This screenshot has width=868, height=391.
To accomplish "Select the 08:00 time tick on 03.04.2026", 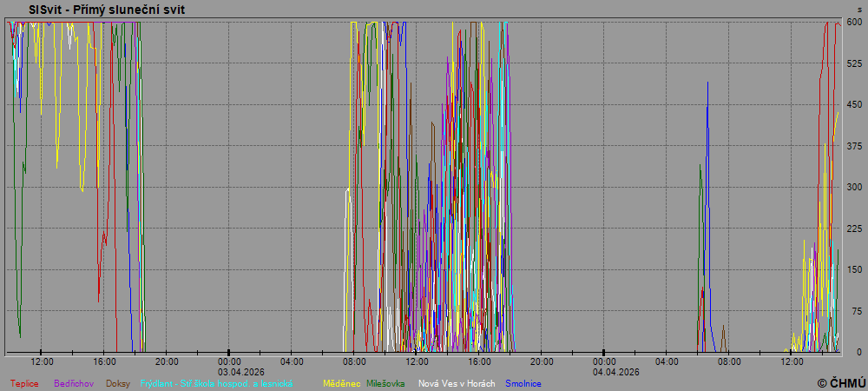I will point(354,361).
